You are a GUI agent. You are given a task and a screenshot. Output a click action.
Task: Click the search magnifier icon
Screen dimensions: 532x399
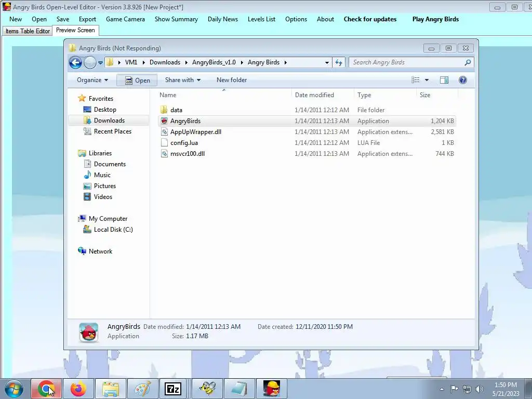468,62
